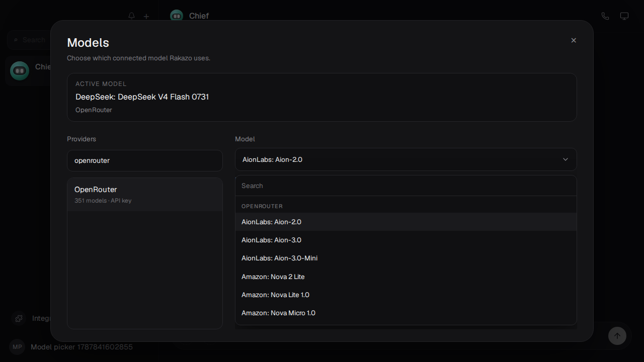Click the providers filter field containing openrouter
This screenshot has height=362, width=644.
pyautogui.click(x=145, y=160)
